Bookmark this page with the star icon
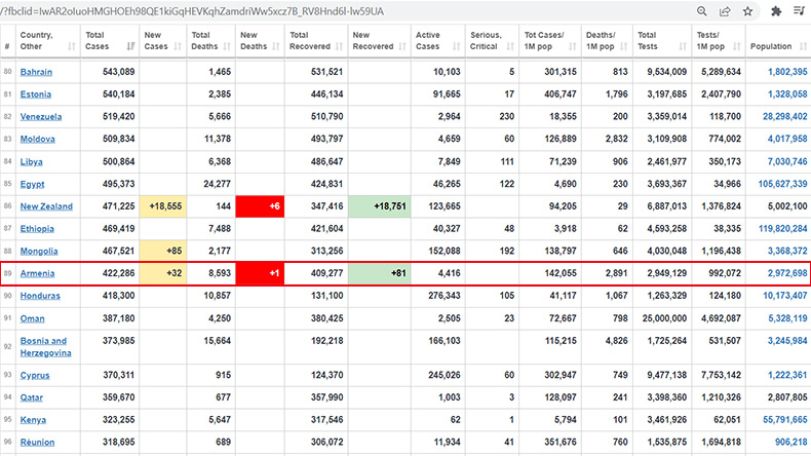This screenshot has width=811, height=456. coord(747,11)
